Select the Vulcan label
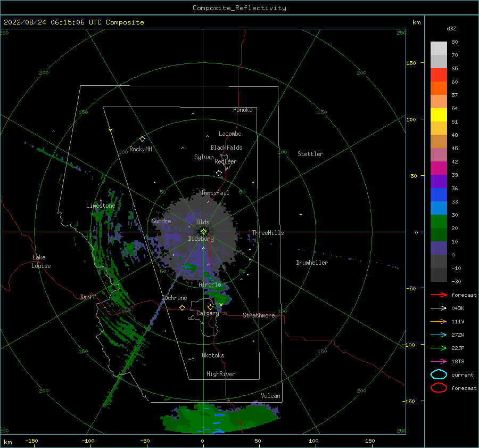 (270, 396)
